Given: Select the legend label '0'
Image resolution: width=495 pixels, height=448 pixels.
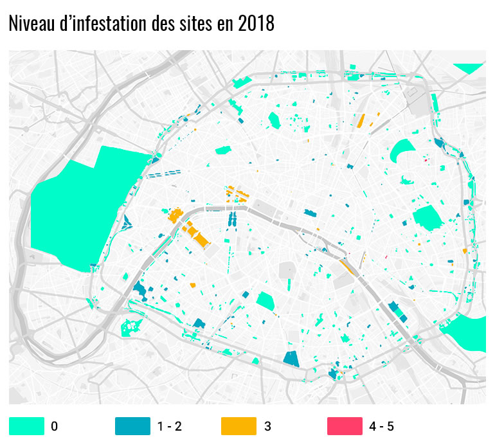Looking at the screenshot, I should [54, 426].
